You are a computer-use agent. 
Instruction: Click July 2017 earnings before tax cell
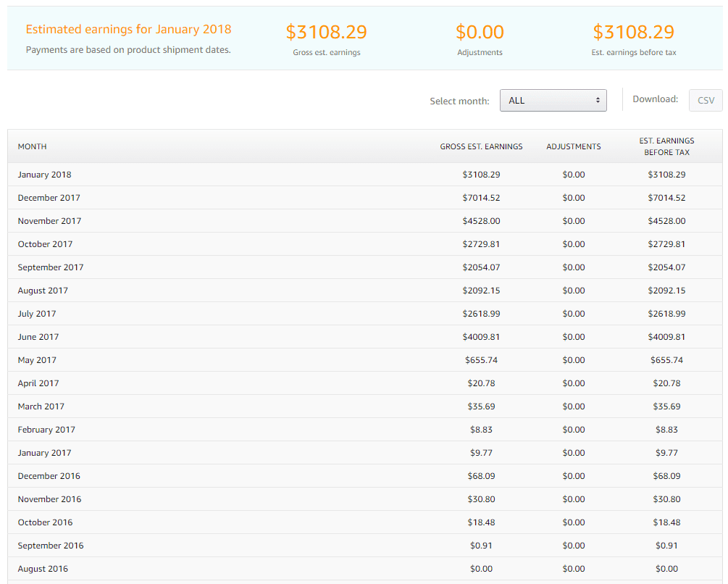click(666, 314)
